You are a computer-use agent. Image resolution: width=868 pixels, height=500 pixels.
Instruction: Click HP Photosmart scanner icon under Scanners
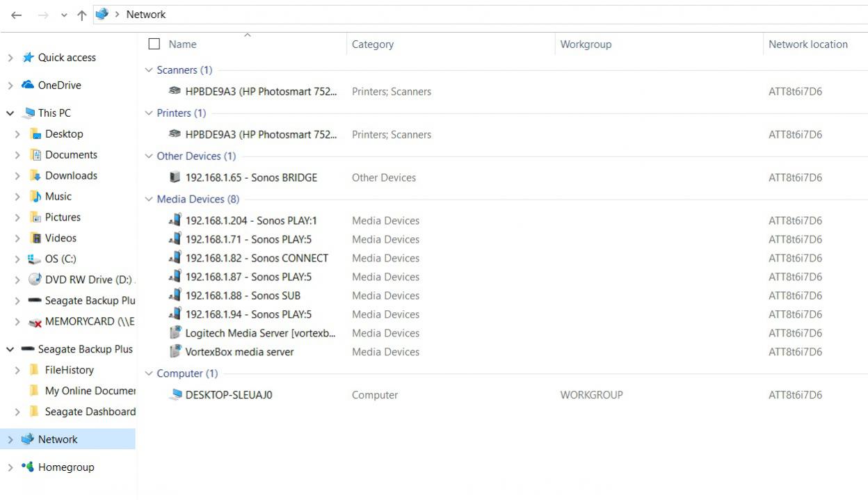[x=175, y=91]
